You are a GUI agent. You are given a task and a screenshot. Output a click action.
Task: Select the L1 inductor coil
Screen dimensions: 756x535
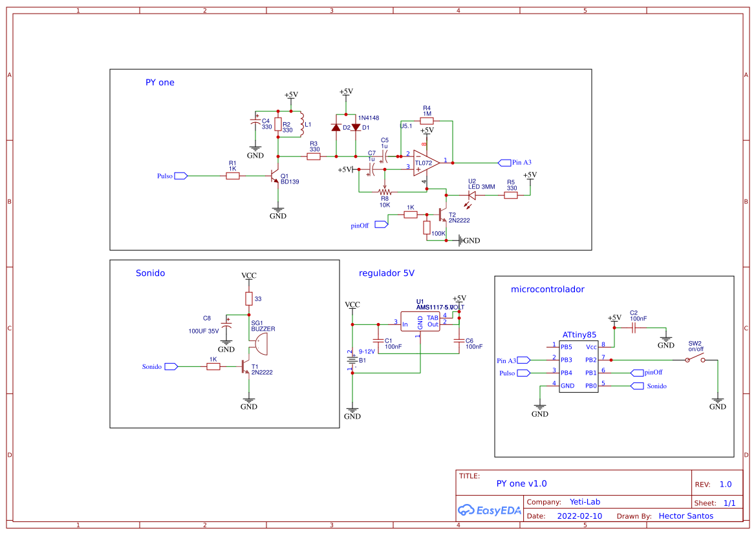tap(300, 125)
